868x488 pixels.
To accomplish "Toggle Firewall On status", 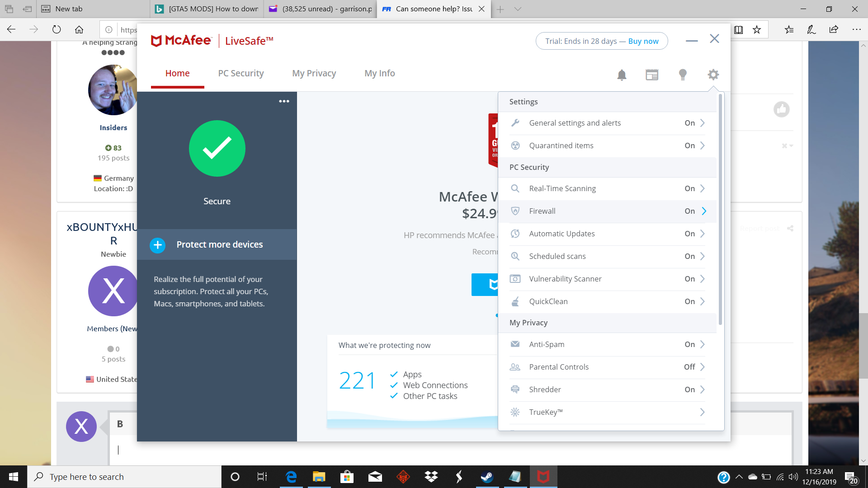I will click(689, 211).
